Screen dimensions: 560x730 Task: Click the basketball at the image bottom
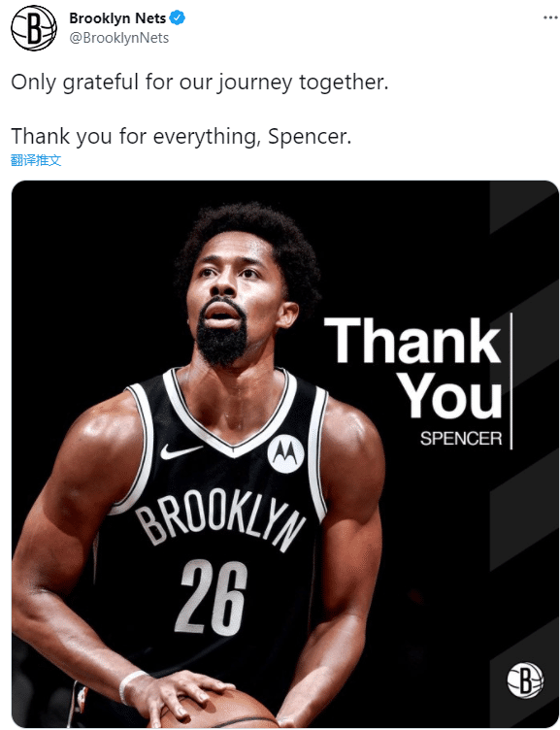tap(218, 710)
